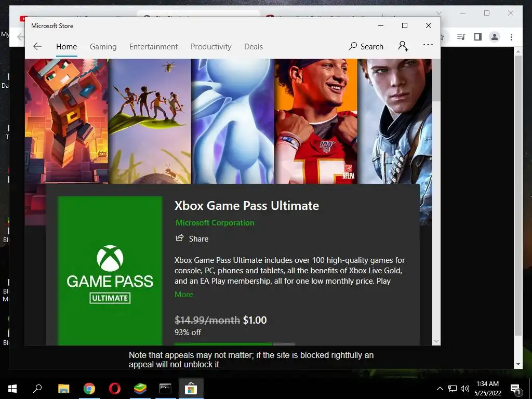The width and height of the screenshot is (532, 399).
Task: Open BlueStacks from the taskbar
Action: pos(140,388)
